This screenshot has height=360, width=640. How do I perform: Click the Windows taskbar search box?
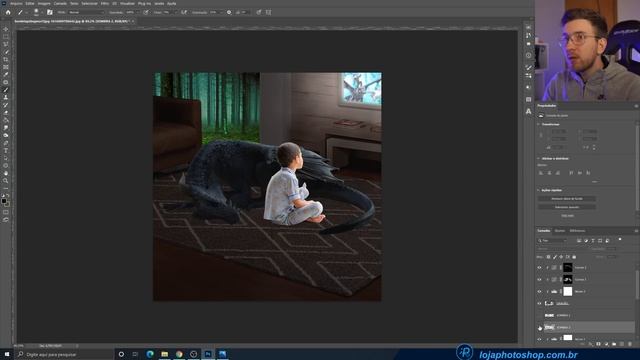tap(63, 354)
